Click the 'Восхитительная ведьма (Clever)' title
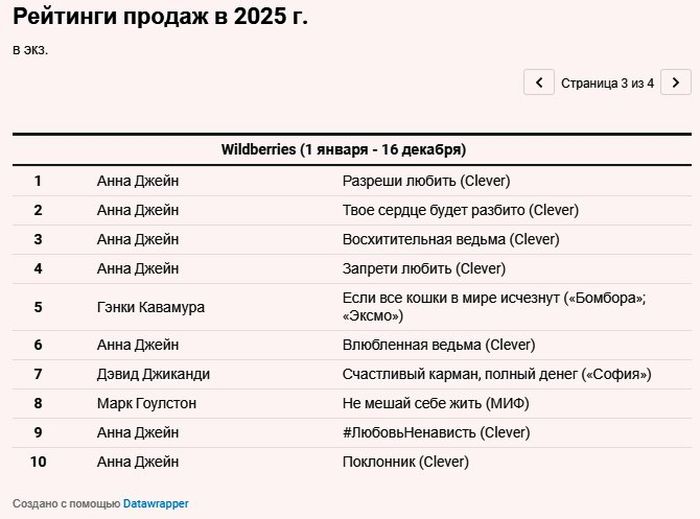 tap(450, 239)
